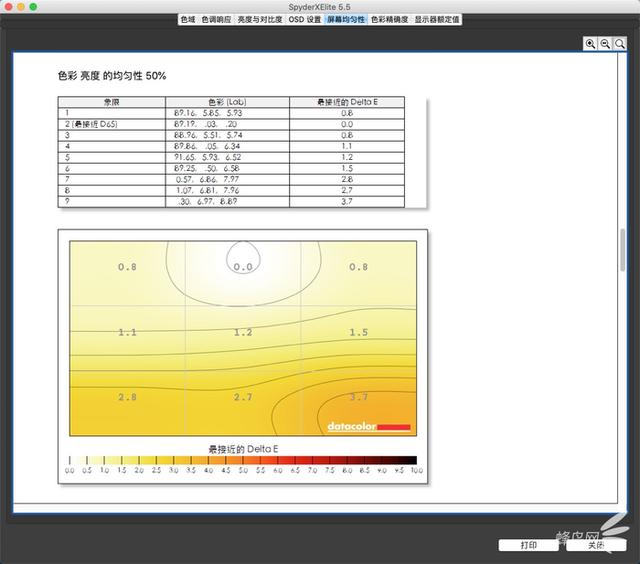The image size is (640, 564).
Task: Click Lab value 91.65, 5.93, 6.52
Action: click(207, 157)
